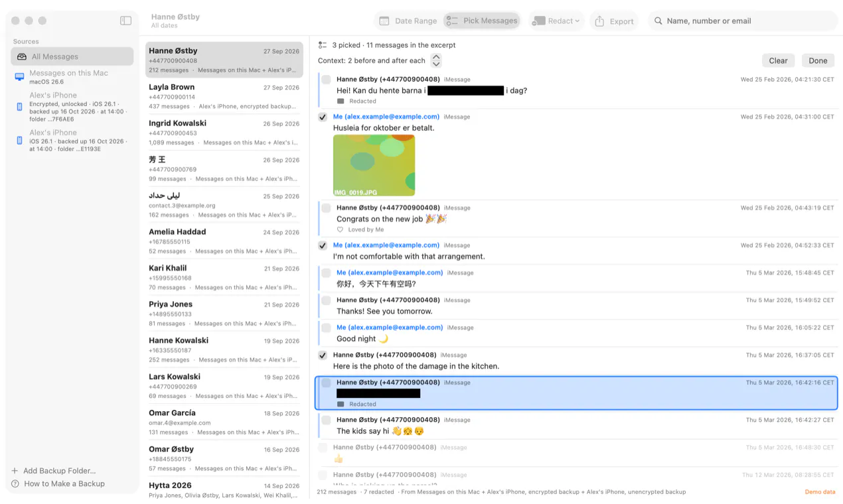Screen dimensions: 843x504
Task: Tick the 'Congrats on the new job' checkbox
Action: pos(326,208)
